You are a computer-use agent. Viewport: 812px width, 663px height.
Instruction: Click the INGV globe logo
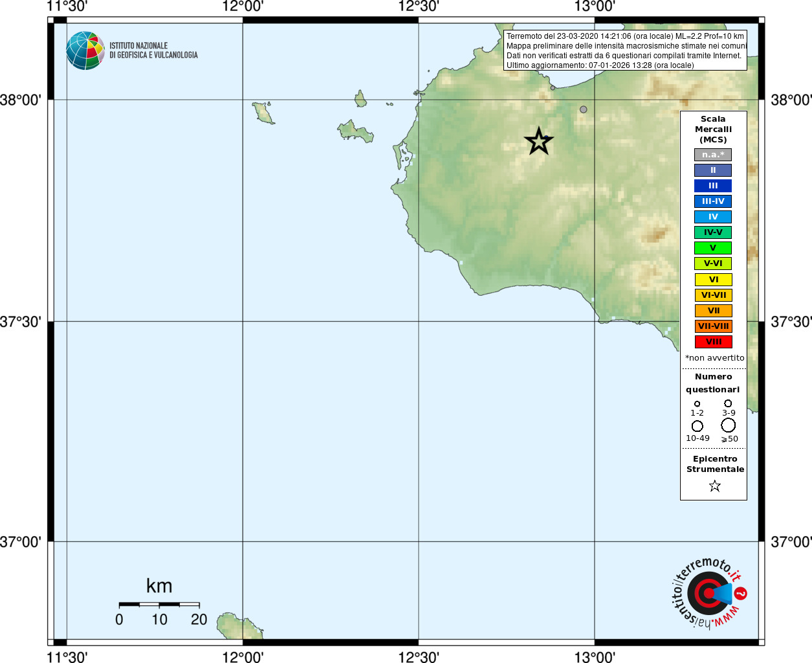point(85,51)
